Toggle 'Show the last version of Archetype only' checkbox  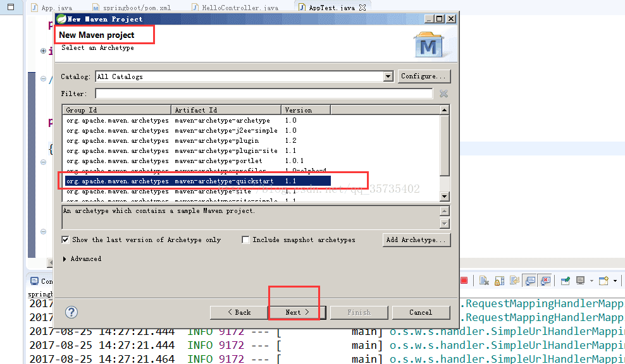tap(65, 240)
